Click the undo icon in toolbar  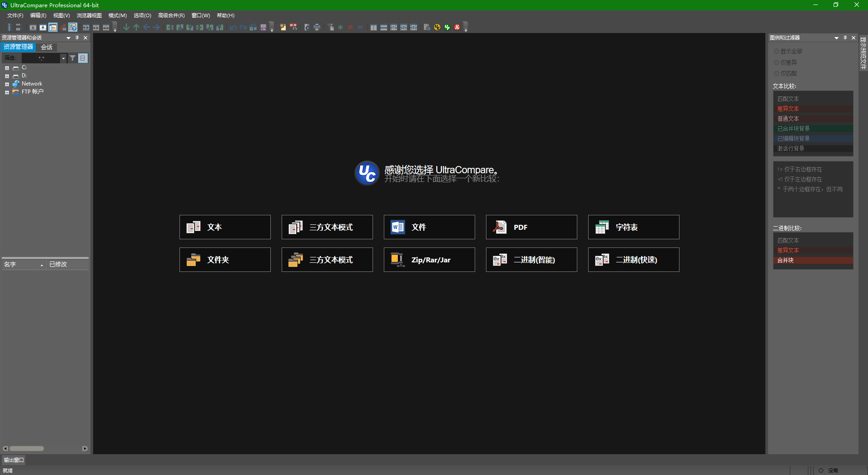(233, 27)
